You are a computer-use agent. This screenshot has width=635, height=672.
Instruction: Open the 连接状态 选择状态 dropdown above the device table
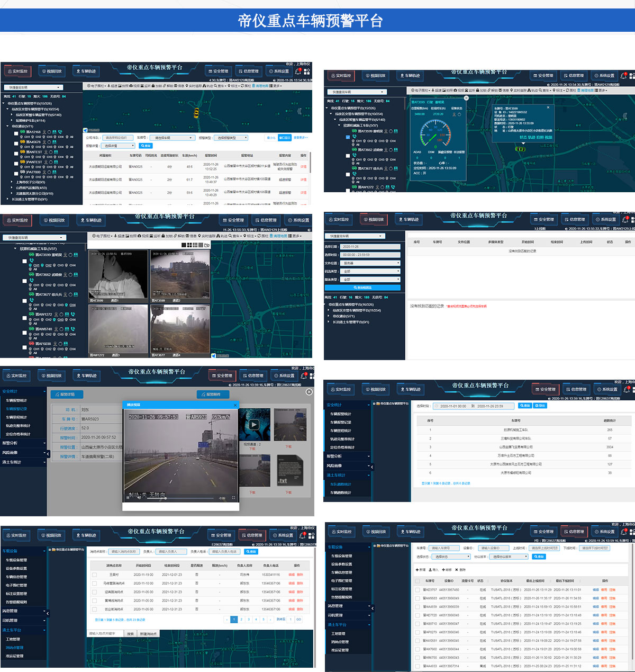tap(451, 557)
